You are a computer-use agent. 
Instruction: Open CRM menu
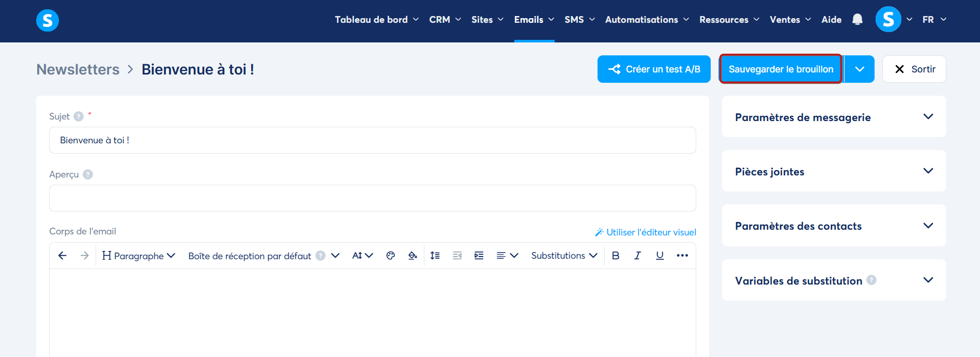pos(445,20)
